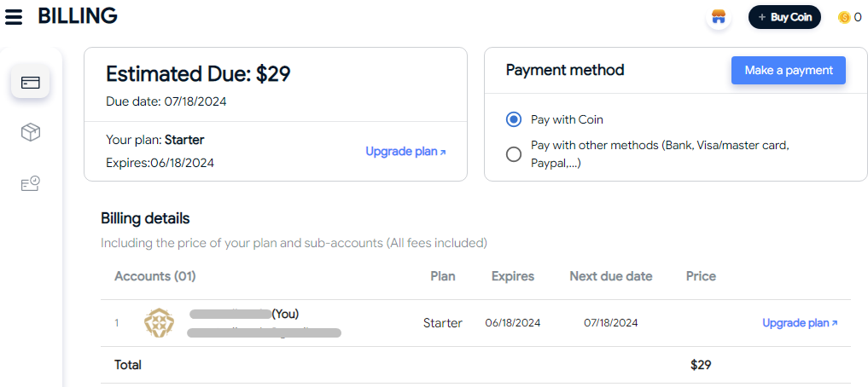This screenshot has height=387, width=868.
Task: Click the store shop icon
Action: tap(718, 17)
